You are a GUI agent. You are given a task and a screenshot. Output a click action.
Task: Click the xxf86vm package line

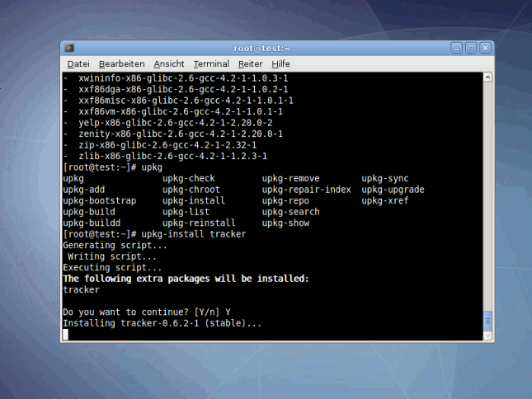click(173, 111)
